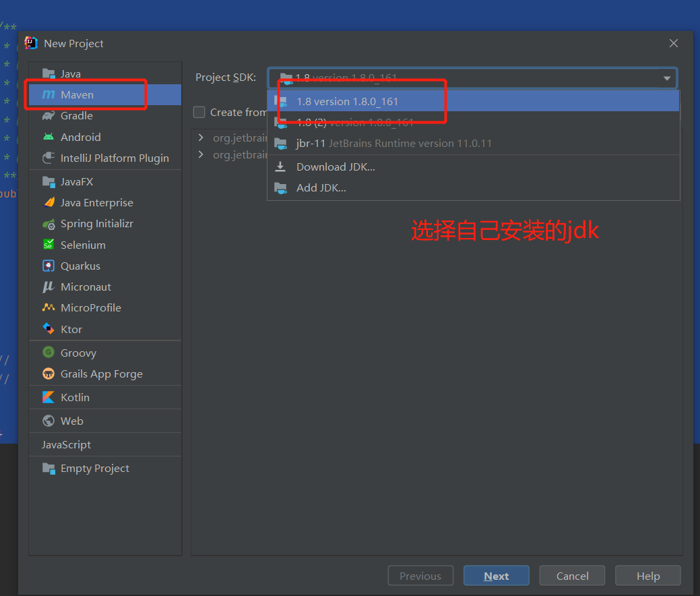
Task: Select IntelliJ Platform Plugin label
Action: [115, 158]
